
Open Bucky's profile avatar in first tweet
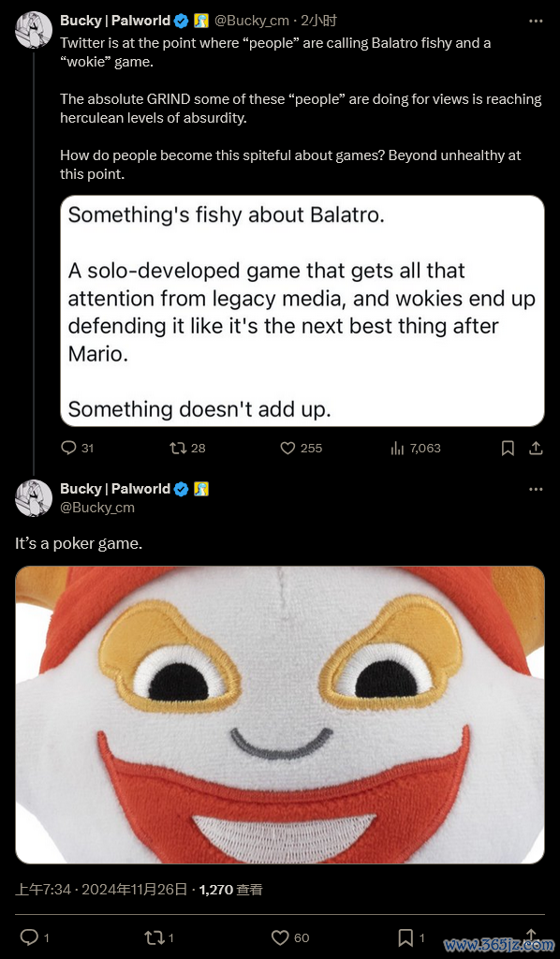coord(34,30)
